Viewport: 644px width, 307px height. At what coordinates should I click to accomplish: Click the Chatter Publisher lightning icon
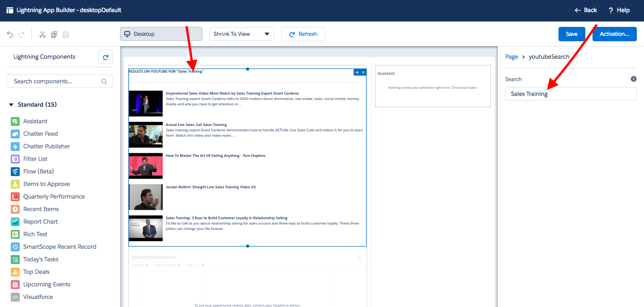coord(15,146)
